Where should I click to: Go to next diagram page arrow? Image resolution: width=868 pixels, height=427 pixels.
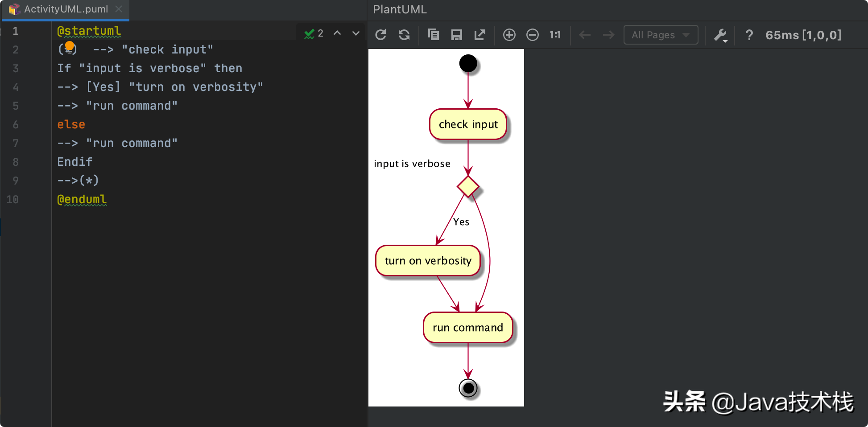608,35
